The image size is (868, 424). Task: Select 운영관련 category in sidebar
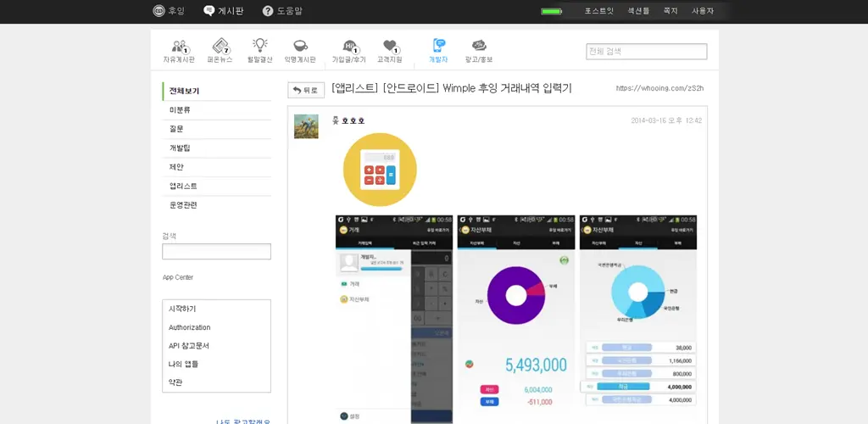(x=217, y=205)
